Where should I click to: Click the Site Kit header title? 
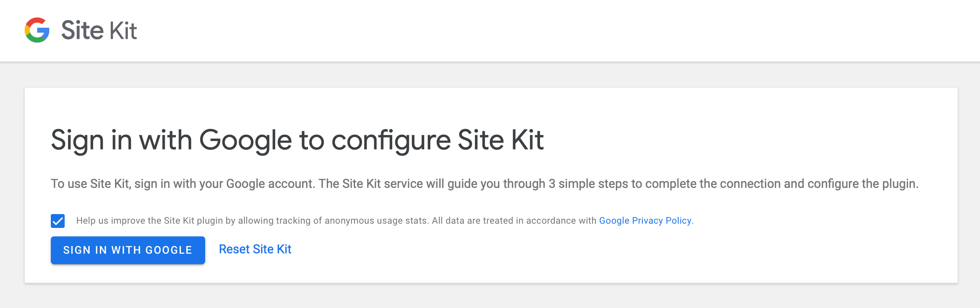click(99, 30)
